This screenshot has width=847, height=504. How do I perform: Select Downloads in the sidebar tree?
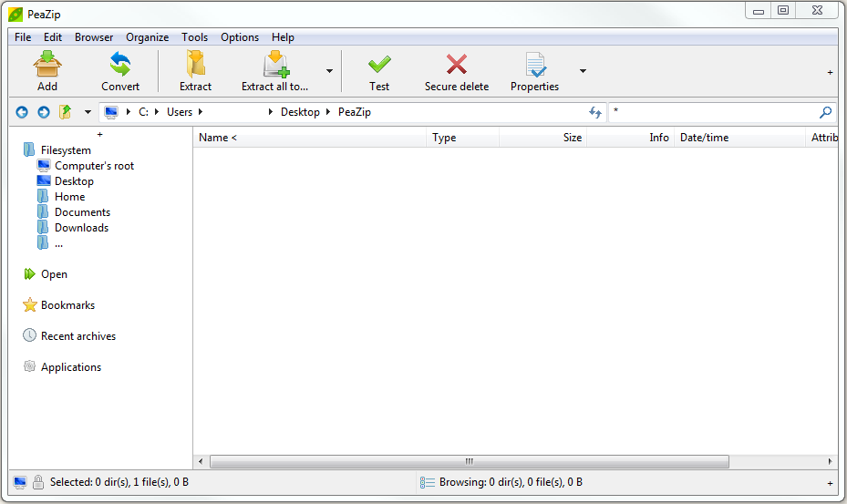[x=81, y=228]
